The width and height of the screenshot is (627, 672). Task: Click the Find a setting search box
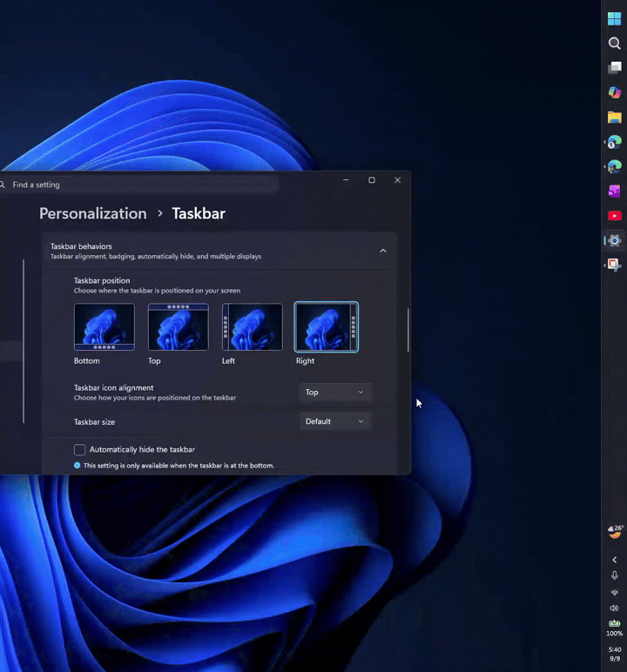click(x=139, y=185)
